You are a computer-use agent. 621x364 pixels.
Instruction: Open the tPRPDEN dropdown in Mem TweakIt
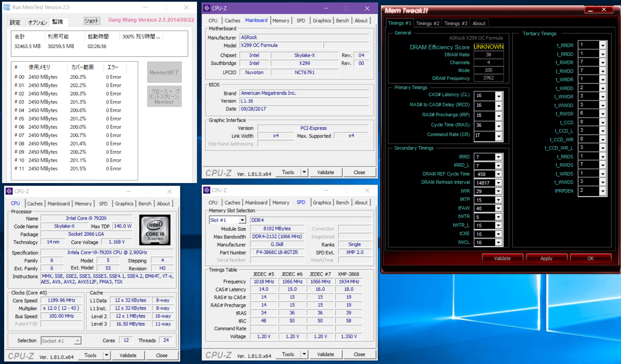603,191
